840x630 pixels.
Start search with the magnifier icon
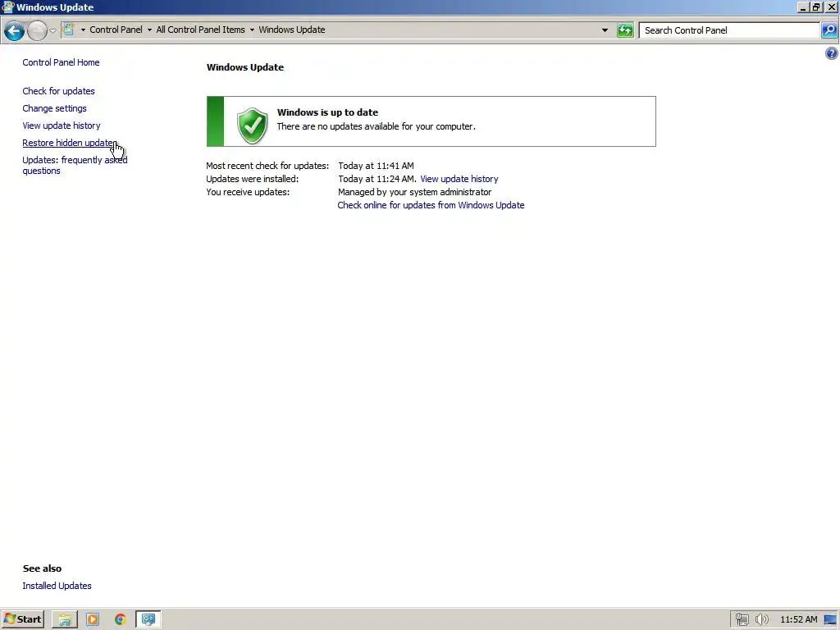coord(829,30)
